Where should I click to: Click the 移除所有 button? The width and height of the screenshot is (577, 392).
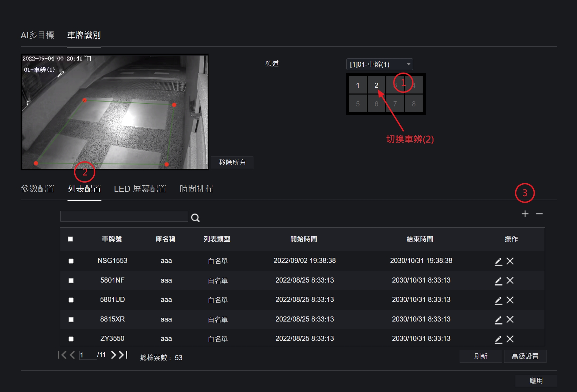pos(232,163)
